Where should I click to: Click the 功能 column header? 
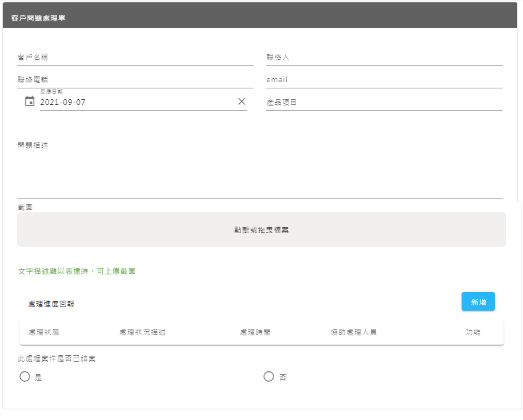(x=472, y=332)
